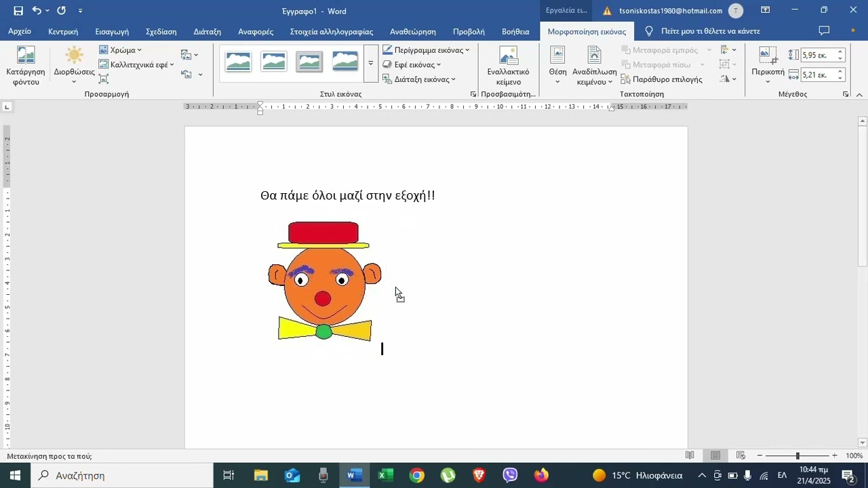Click the 100% zoom level
This screenshot has width=868, height=488.
tap(854, 456)
